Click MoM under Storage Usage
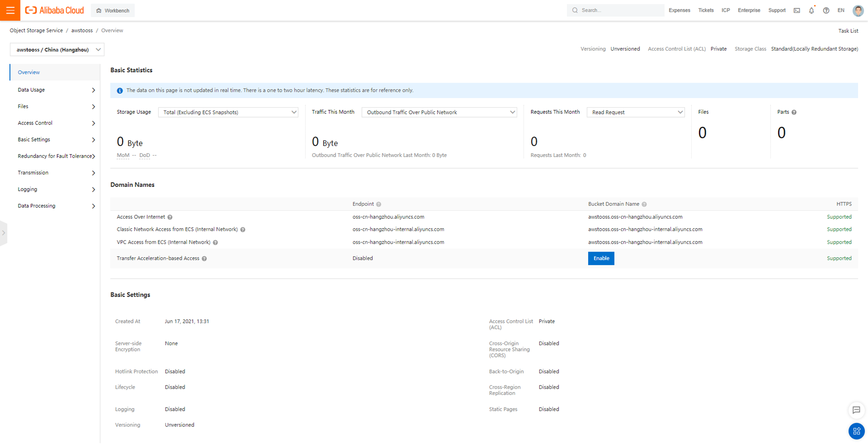Screen dimensions: 868x446 pos(123,156)
